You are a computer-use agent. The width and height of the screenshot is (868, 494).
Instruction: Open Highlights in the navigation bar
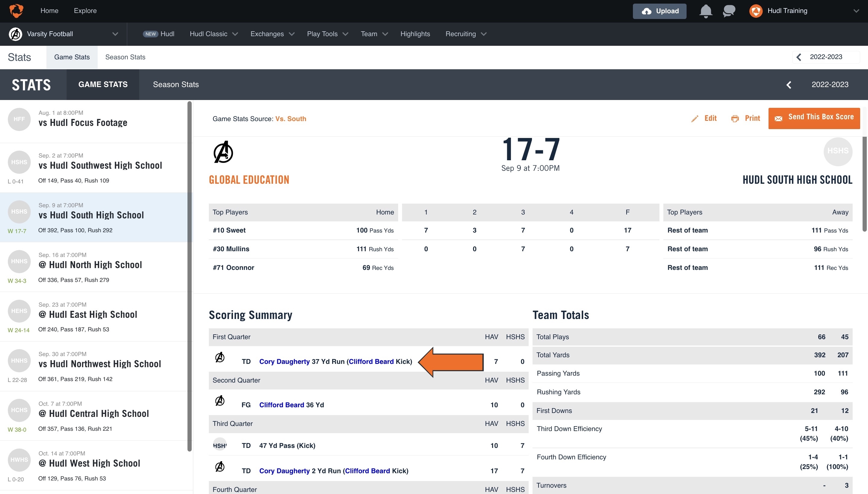(x=415, y=34)
